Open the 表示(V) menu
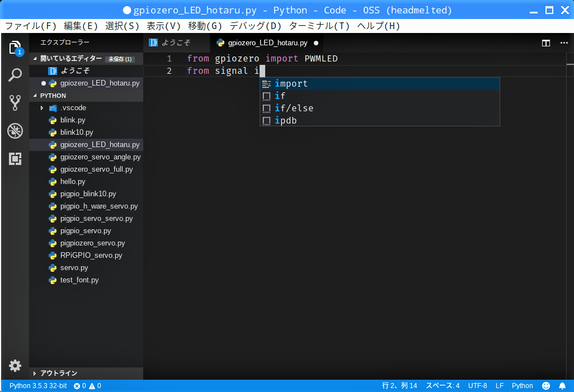This screenshot has width=574, height=392. coord(163,26)
